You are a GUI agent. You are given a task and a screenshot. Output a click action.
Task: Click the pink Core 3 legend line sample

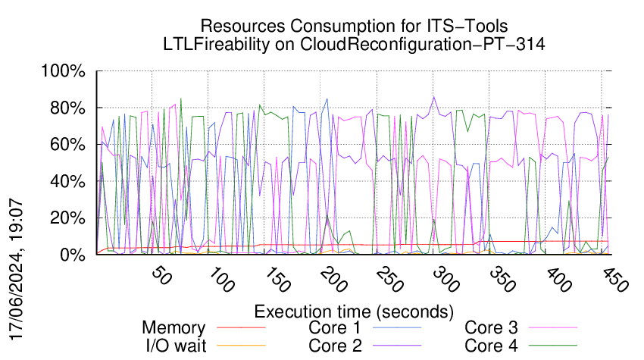(553, 327)
